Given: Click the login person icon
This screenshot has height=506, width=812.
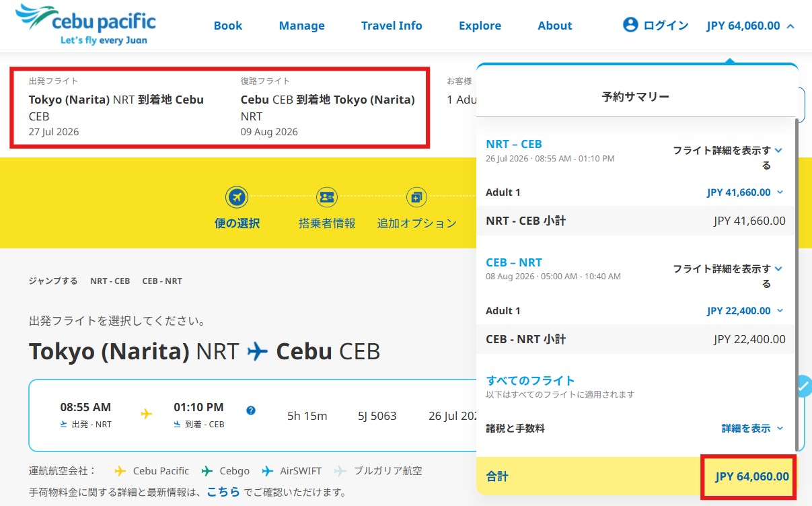Looking at the screenshot, I should point(630,24).
